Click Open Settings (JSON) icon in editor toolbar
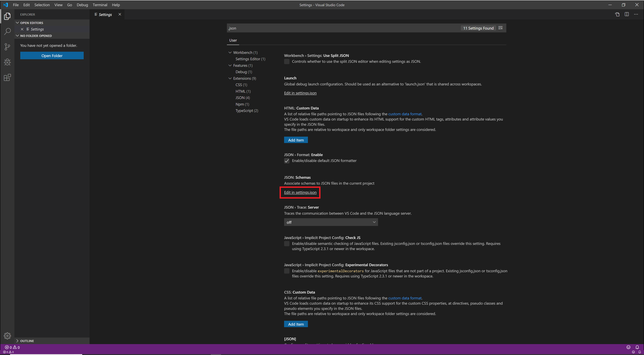The image size is (644, 355). point(617,14)
